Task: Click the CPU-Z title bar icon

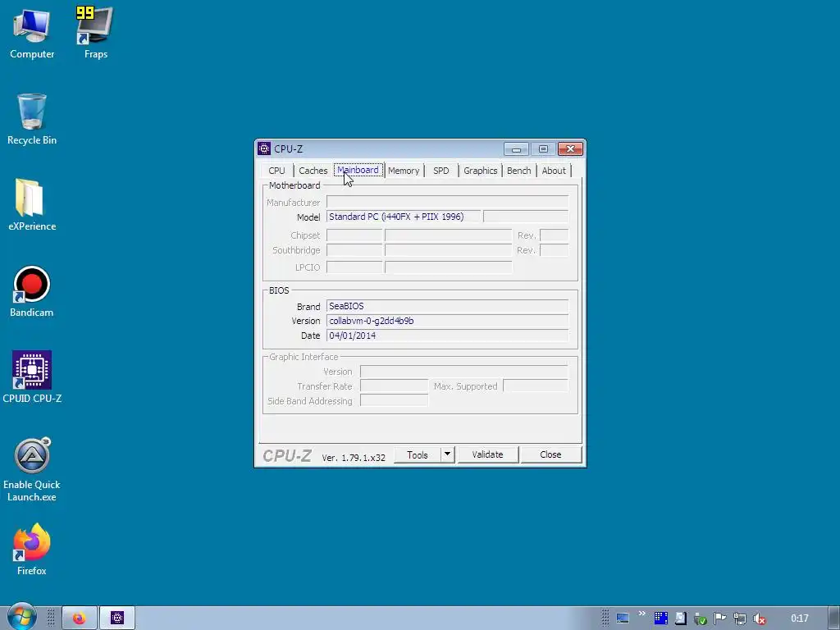Action: pos(264,148)
